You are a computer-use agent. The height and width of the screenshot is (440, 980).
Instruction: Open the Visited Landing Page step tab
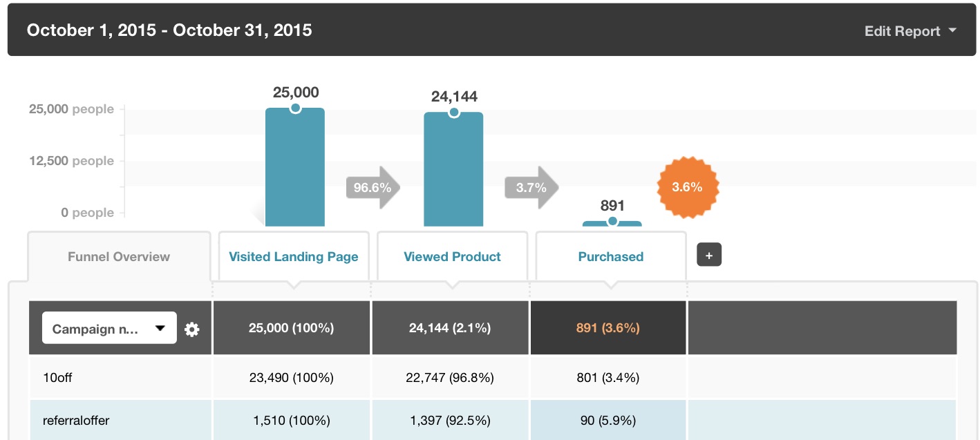click(x=294, y=256)
